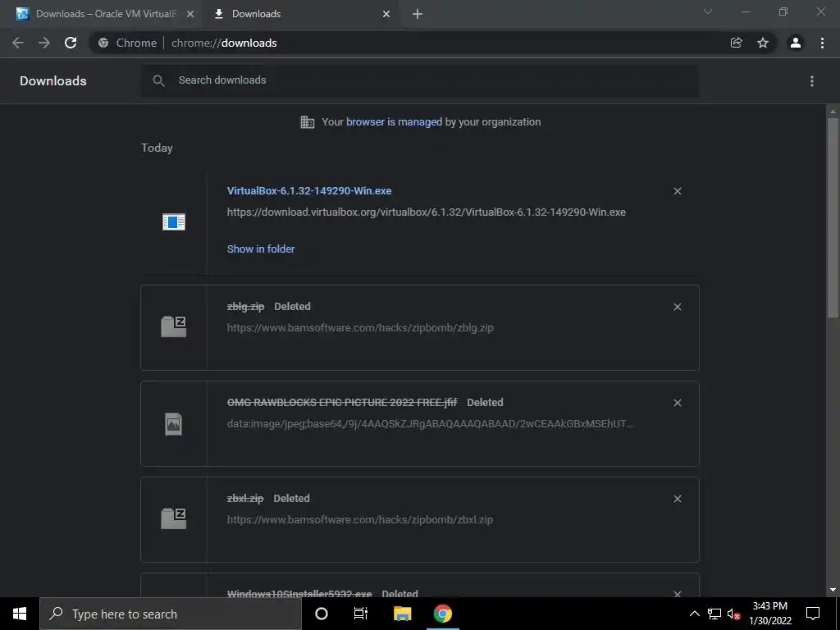This screenshot has width=840, height=630.
Task: Click the zbxl.zip archive file icon
Action: pos(174,518)
